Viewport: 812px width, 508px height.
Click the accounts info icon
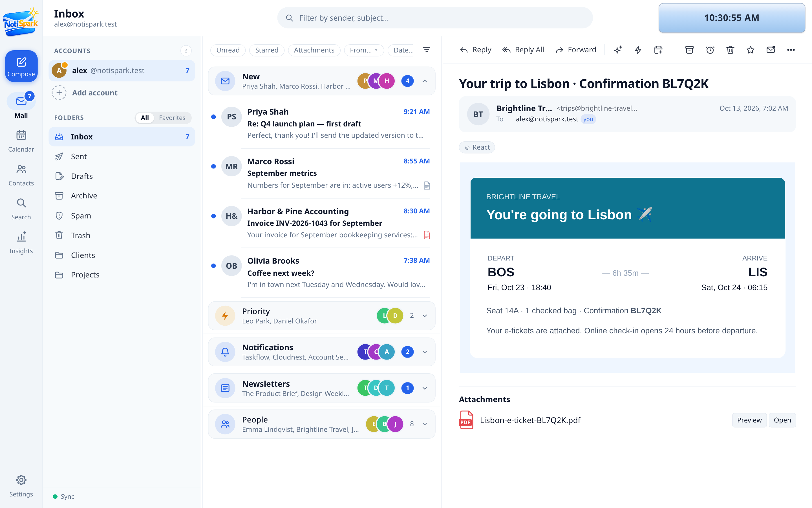(186, 51)
